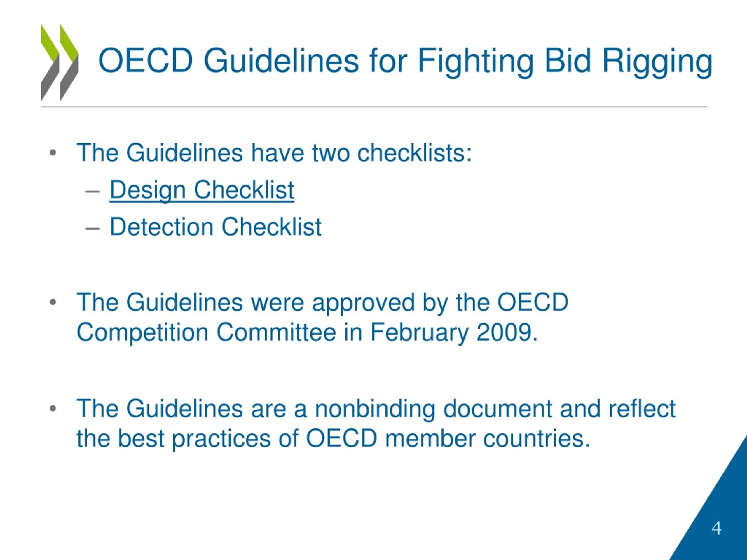Select the line 'The Guidelines were approved by the OECD'
Screen dimensions: 747x560
(x=322, y=303)
